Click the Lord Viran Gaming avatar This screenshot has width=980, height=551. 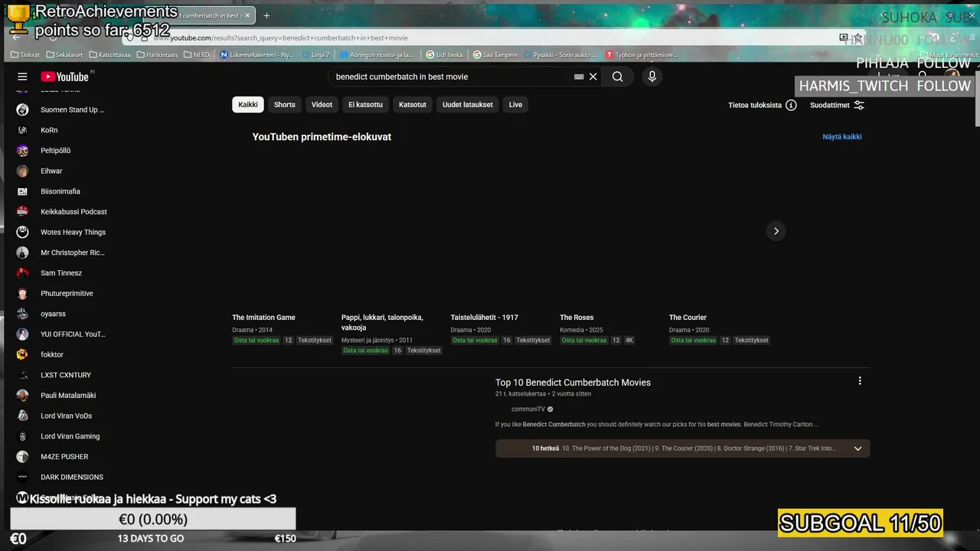tap(23, 436)
